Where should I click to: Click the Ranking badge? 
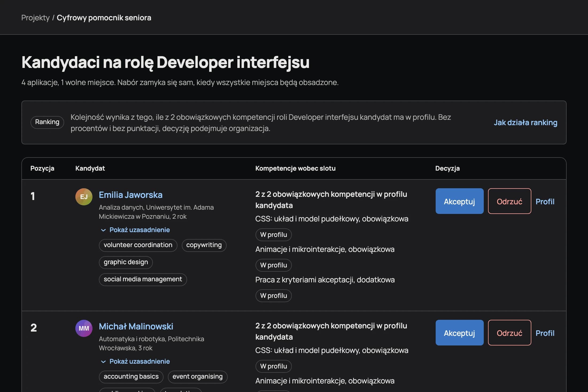(47, 122)
